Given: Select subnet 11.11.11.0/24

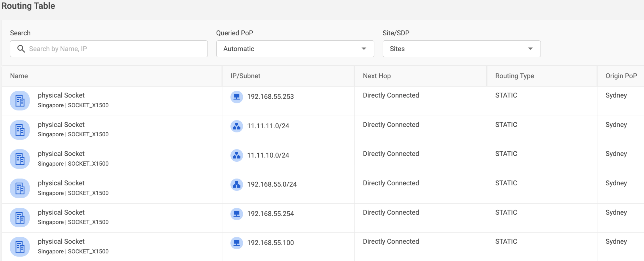Looking at the screenshot, I should [x=268, y=126].
